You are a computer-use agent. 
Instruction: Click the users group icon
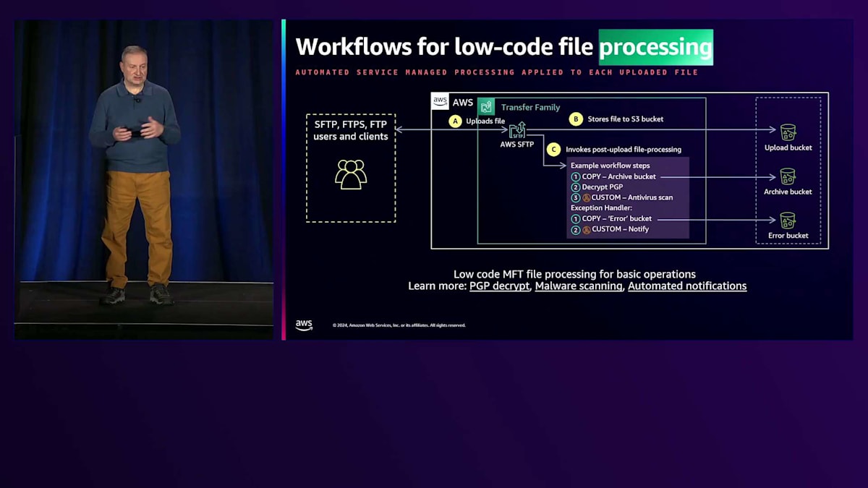pyautogui.click(x=351, y=174)
